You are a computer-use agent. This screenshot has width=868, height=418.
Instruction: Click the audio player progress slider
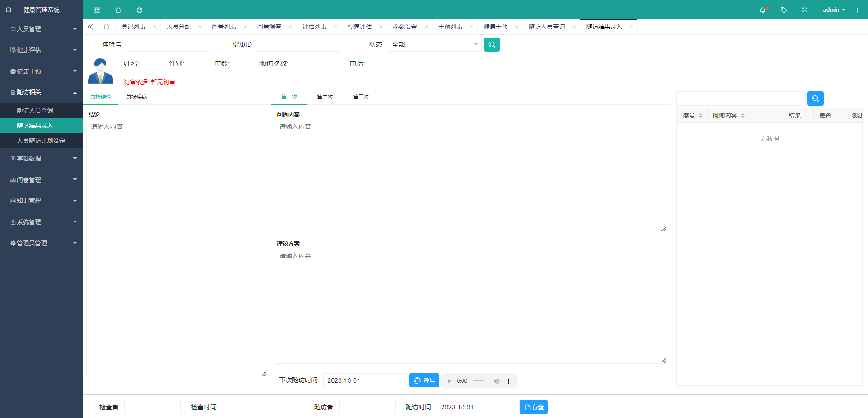point(478,381)
